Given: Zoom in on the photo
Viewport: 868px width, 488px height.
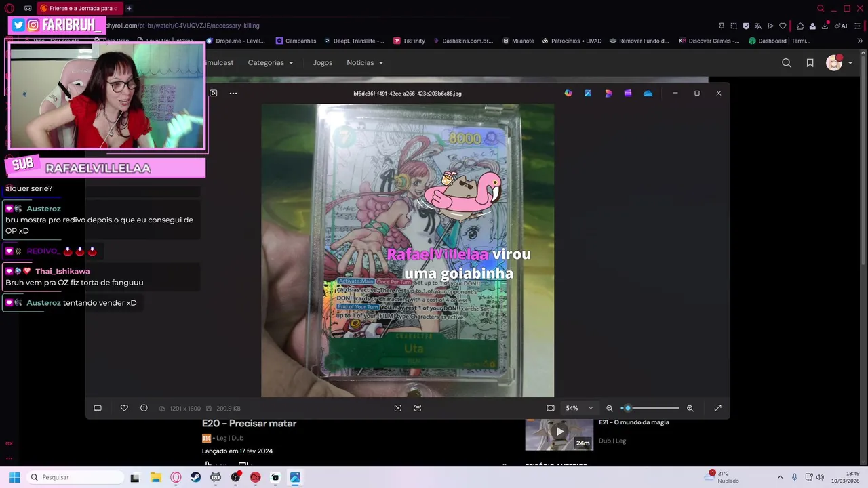Looking at the screenshot, I should pyautogui.click(x=690, y=408).
